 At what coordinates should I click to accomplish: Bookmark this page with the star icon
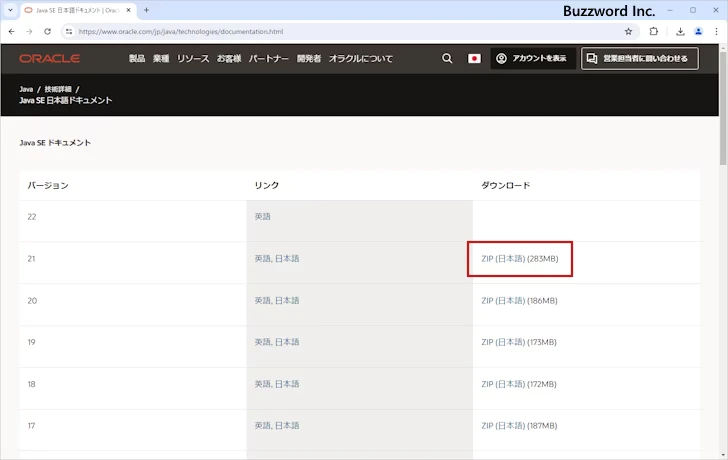pyautogui.click(x=628, y=32)
